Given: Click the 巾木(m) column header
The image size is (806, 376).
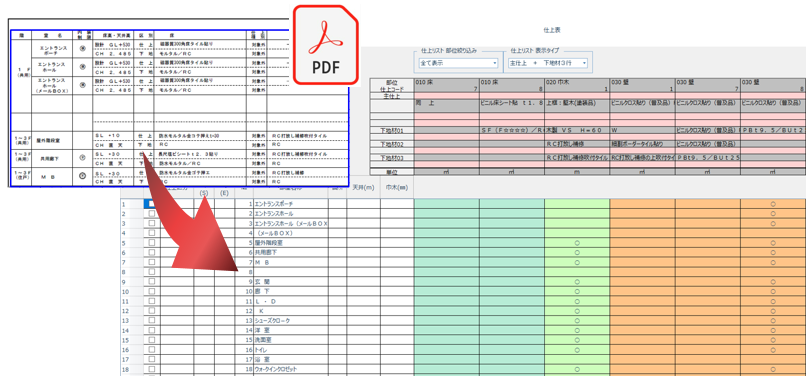Looking at the screenshot, I should tap(397, 189).
